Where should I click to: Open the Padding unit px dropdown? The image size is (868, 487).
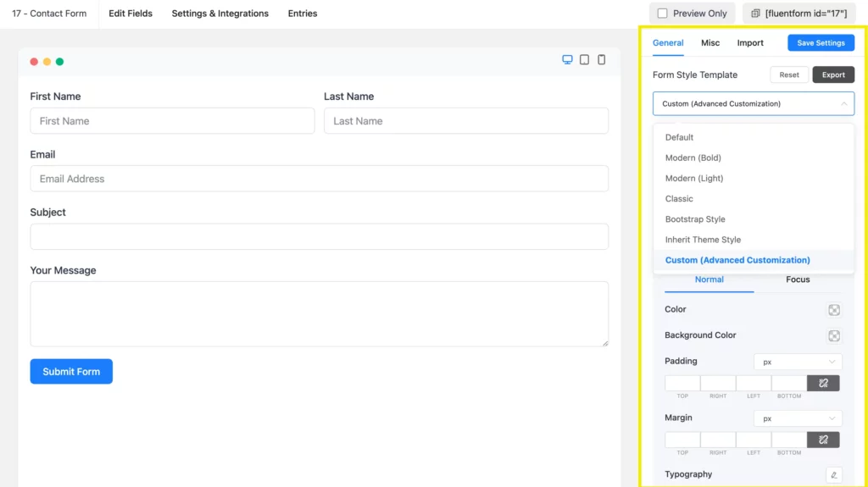[798, 362]
